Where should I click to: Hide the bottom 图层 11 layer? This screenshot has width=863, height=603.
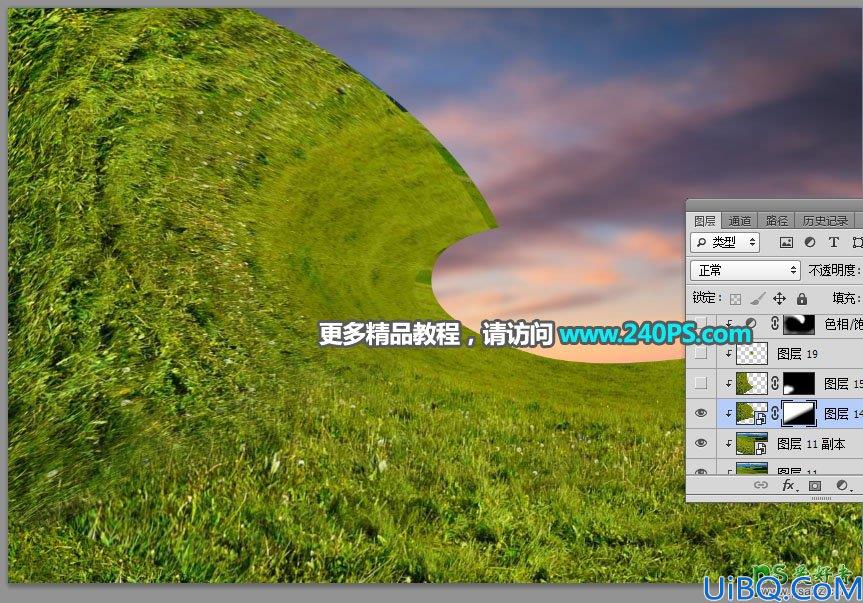(x=701, y=472)
